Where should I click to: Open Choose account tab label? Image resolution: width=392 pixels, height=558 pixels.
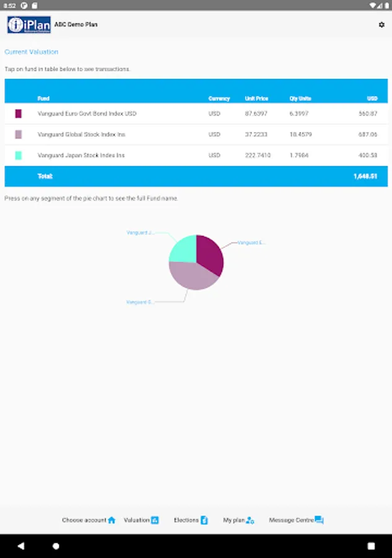(84, 520)
